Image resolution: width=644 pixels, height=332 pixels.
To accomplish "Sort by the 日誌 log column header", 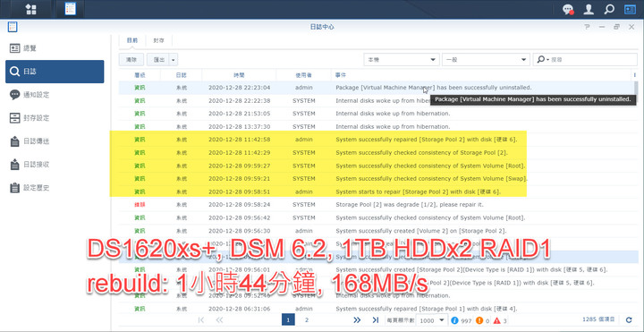I will click(x=181, y=75).
